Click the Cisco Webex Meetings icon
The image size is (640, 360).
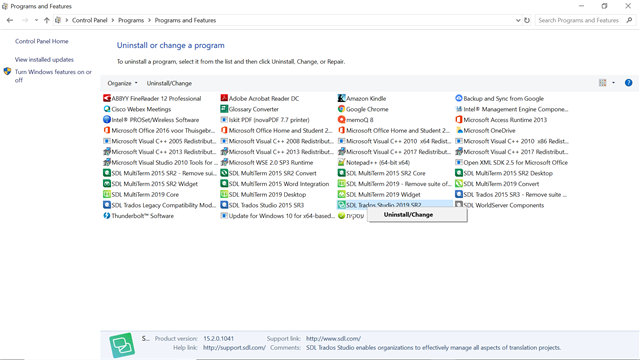(107, 109)
